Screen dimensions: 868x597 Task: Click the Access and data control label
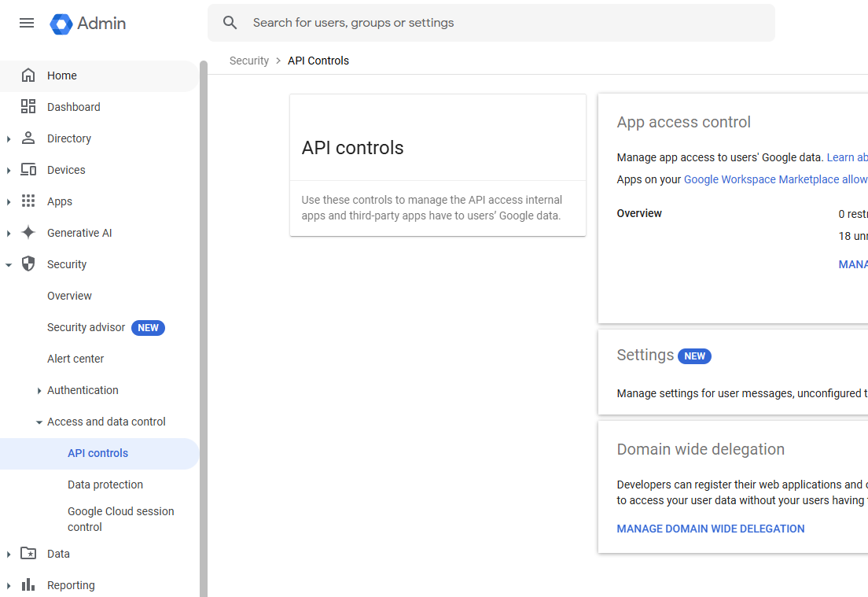(x=106, y=422)
